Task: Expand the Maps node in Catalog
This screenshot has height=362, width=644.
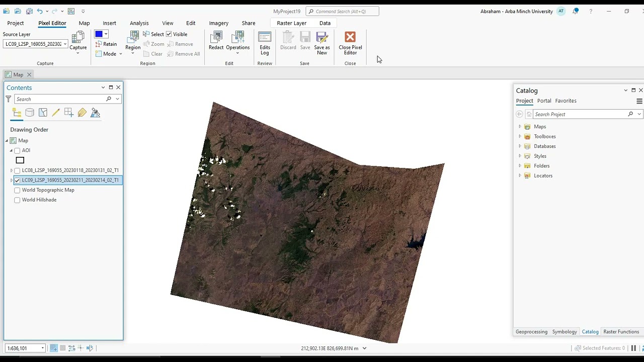Action: [520, 127]
